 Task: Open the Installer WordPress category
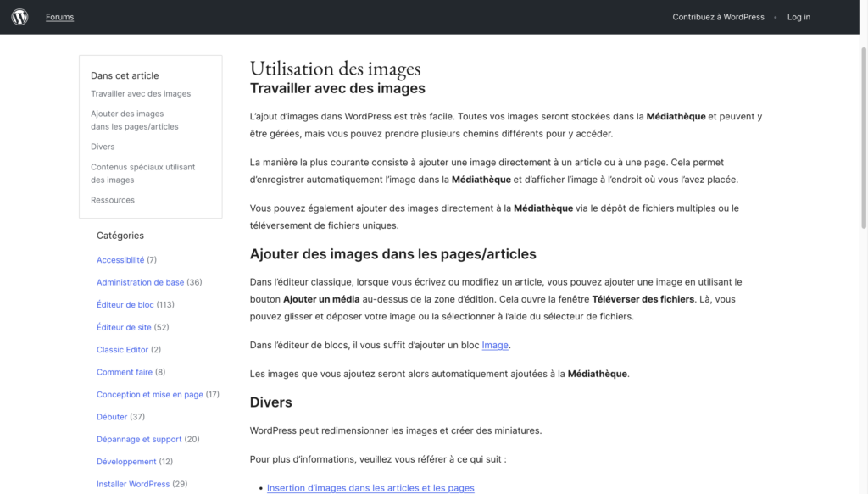tap(133, 484)
